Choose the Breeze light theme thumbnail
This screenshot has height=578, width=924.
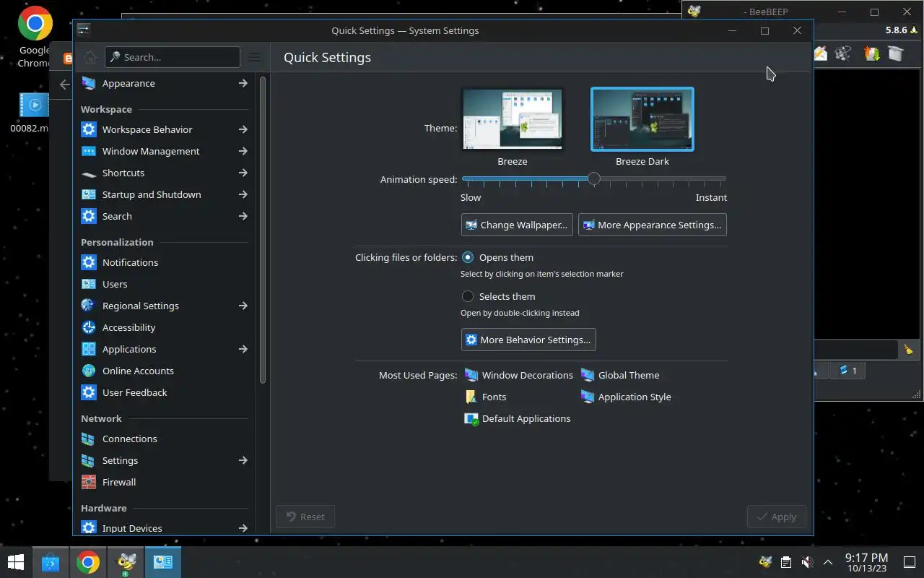513,120
